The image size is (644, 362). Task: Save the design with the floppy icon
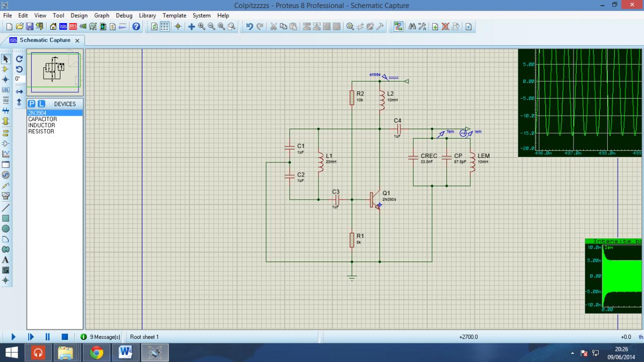29,27
